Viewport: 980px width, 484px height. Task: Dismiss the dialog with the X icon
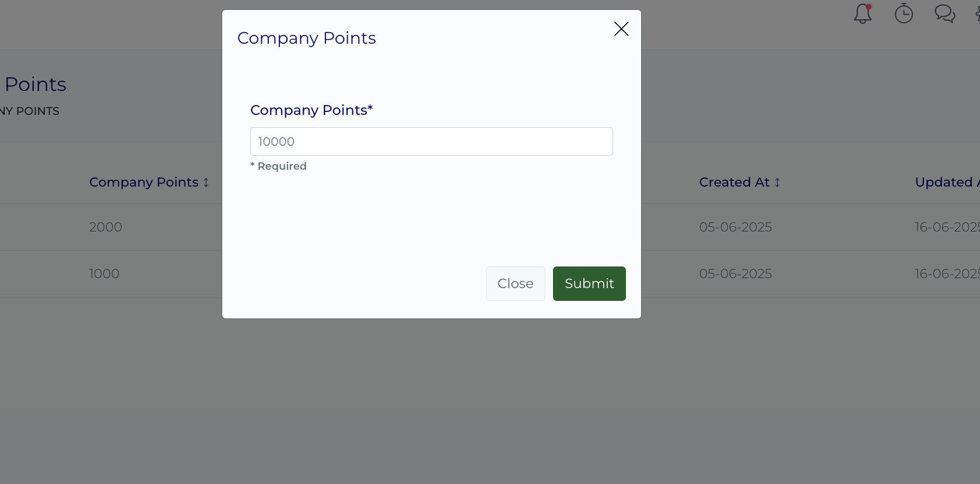(621, 29)
